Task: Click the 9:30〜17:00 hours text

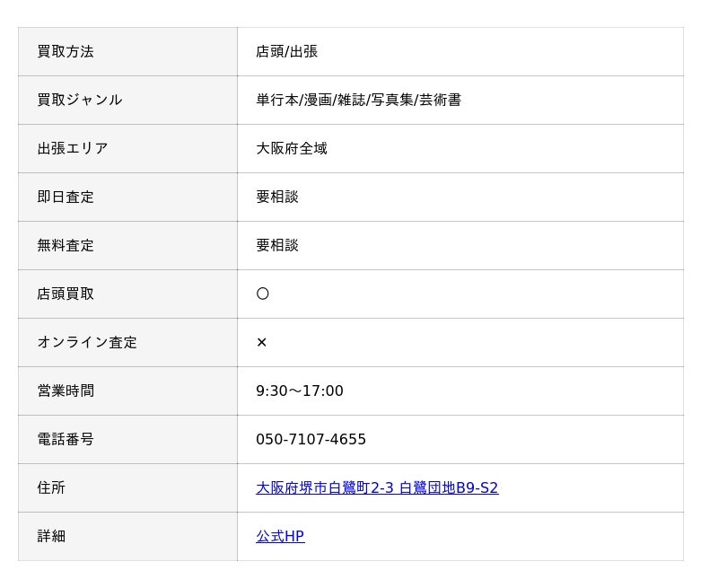Action: pyautogui.click(x=300, y=391)
